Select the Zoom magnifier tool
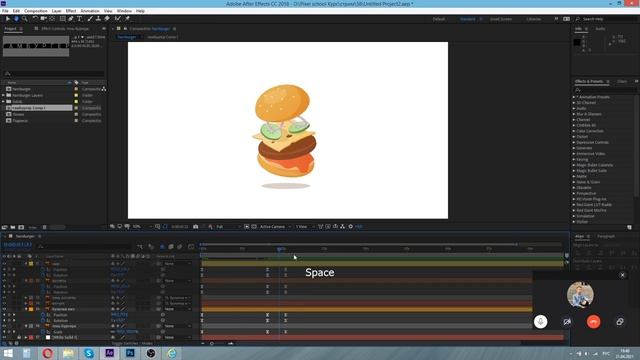The width and height of the screenshot is (640, 360). click(x=25, y=19)
